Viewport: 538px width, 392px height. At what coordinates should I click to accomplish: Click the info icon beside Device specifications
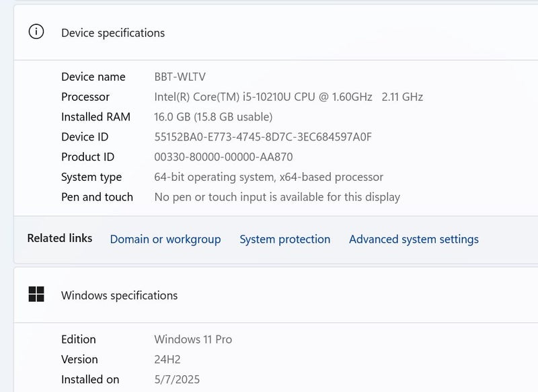[36, 32]
